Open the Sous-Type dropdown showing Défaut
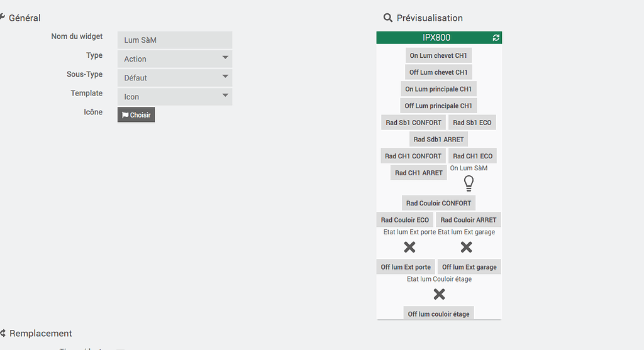 tap(175, 77)
